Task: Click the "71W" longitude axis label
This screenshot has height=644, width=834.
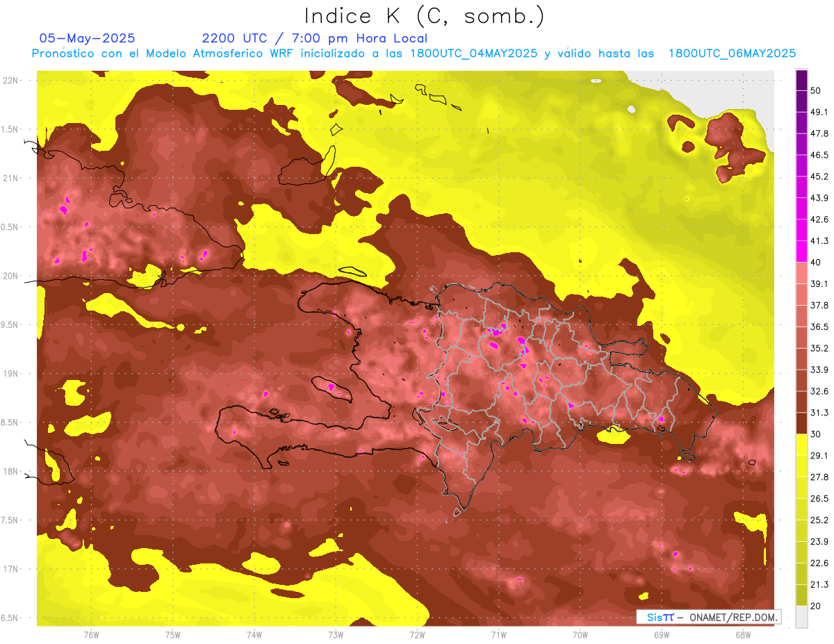Action: tap(498, 634)
